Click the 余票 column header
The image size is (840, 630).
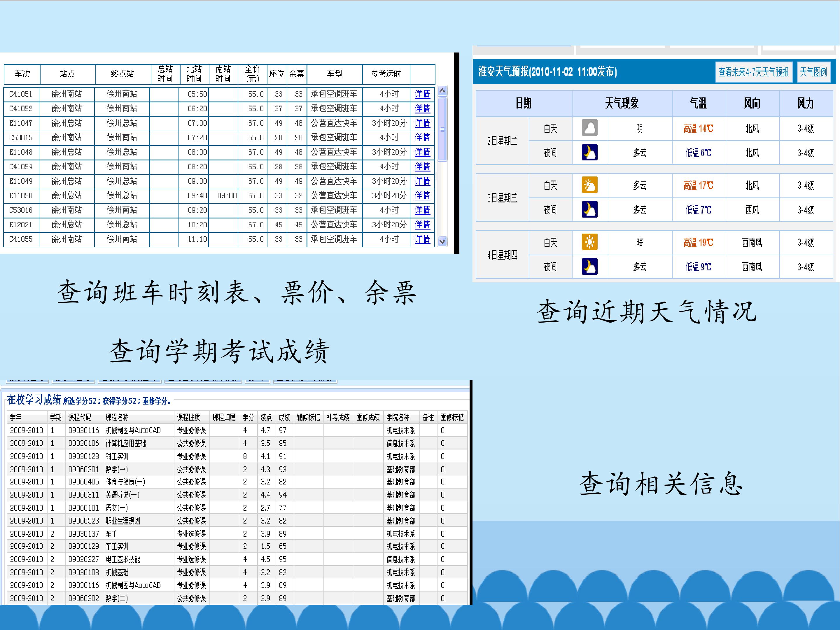(x=297, y=74)
